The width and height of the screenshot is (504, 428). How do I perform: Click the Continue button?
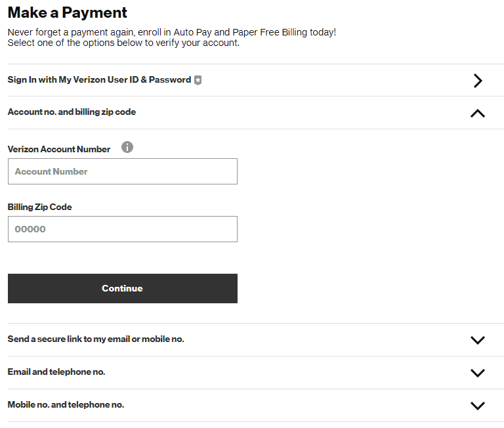click(123, 288)
